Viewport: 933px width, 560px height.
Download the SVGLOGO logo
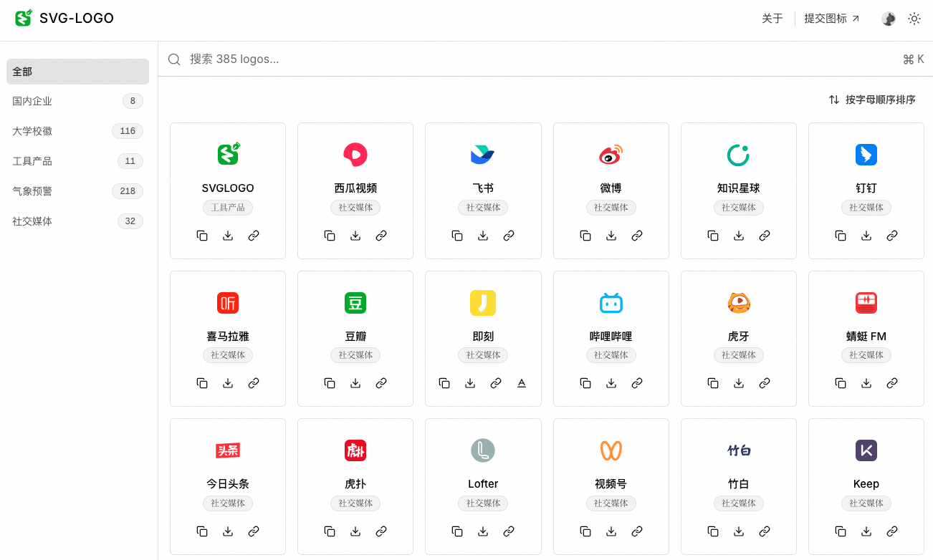coord(228,236)
